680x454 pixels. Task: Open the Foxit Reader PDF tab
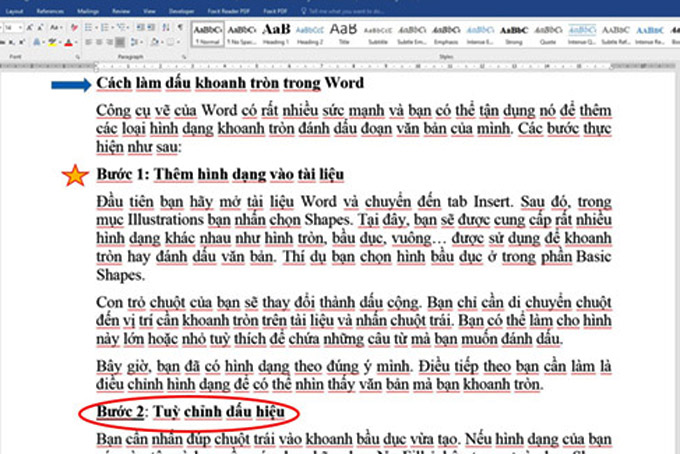[x=229, y=11]
